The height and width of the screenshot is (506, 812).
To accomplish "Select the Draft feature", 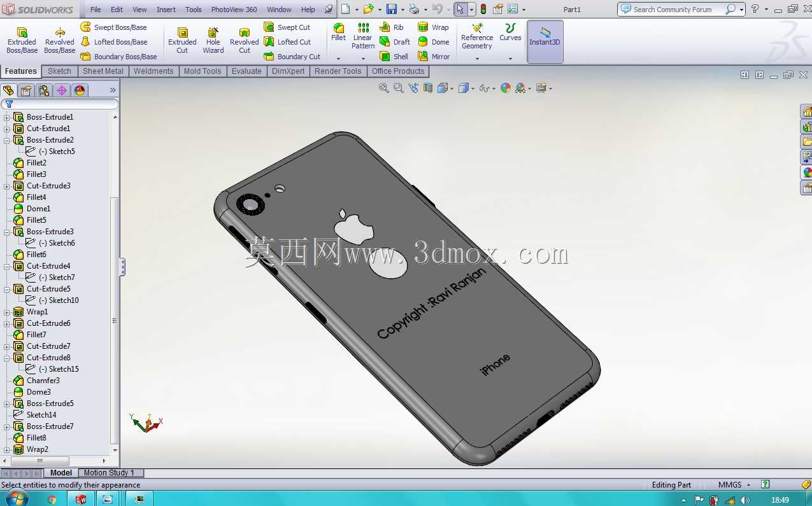I will pyautogui.click(x=395, y=42).
